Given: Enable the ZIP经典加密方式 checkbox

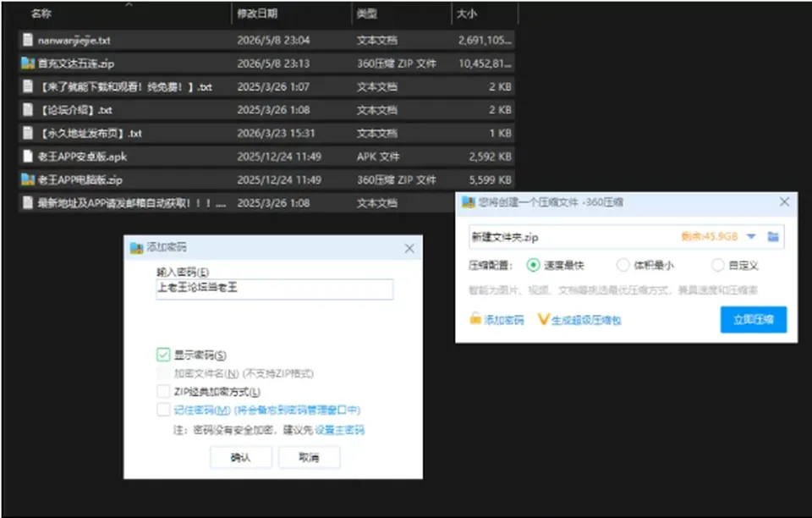Looking at the screenshot, I should [163, 391].
